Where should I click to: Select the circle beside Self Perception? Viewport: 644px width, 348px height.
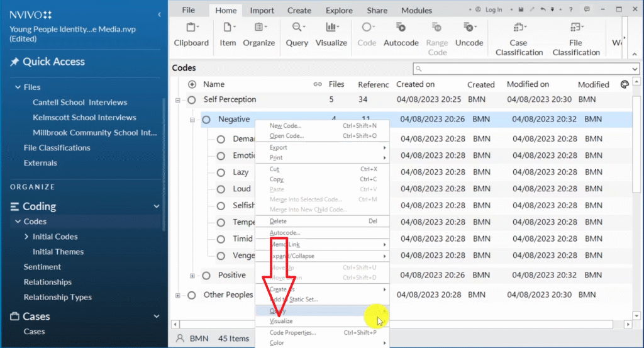[x=192, y=99]
